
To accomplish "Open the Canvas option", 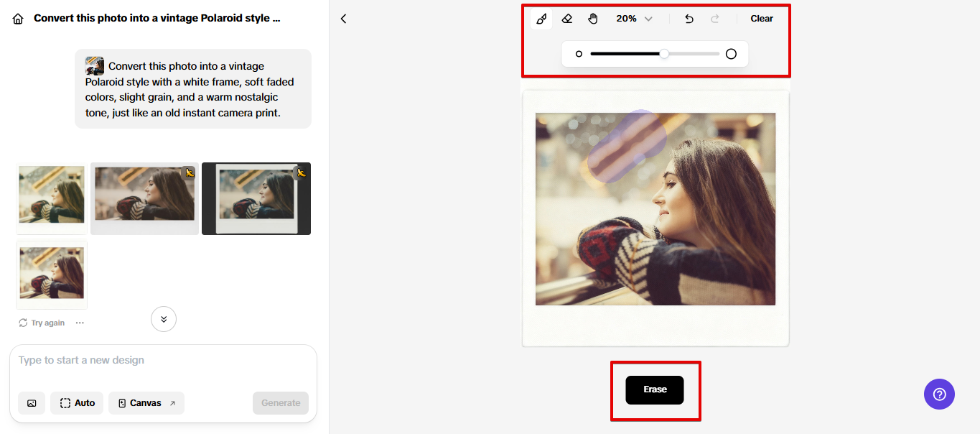I will (146, 403).
